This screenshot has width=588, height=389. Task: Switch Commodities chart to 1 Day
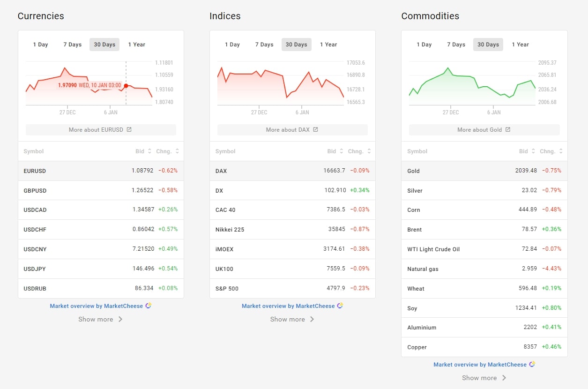(424, 45)
